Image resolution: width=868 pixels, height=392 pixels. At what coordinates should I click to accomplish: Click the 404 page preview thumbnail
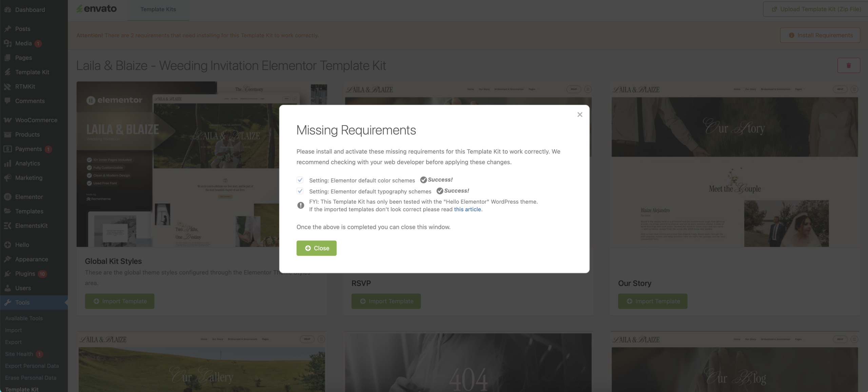[468, 362]
